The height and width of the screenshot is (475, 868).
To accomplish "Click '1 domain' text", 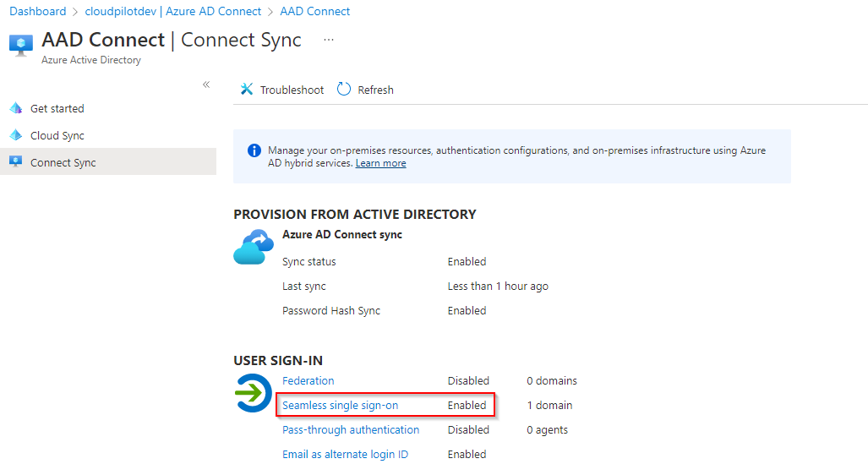I will pos(549,405).
